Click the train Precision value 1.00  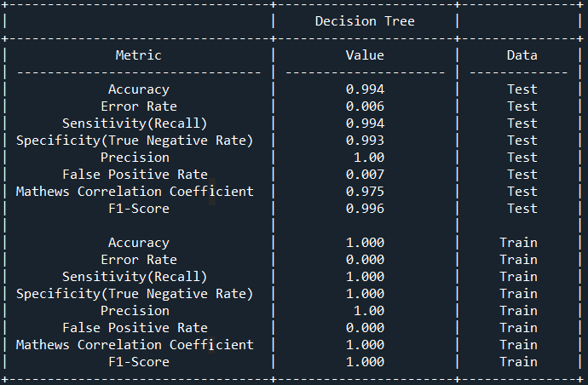pos(368,311)
